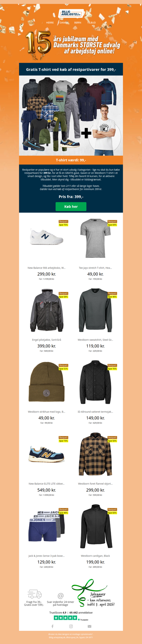The width and height of the screenshot is (142, 644).
Task: Click the Trustpilot green star rating
Action: click(65, 618)
